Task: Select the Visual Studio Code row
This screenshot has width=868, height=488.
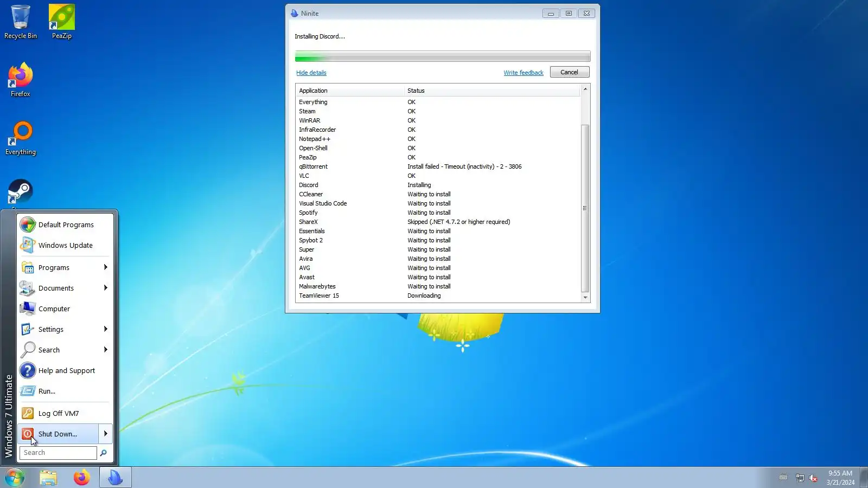Action: [438, 203]
